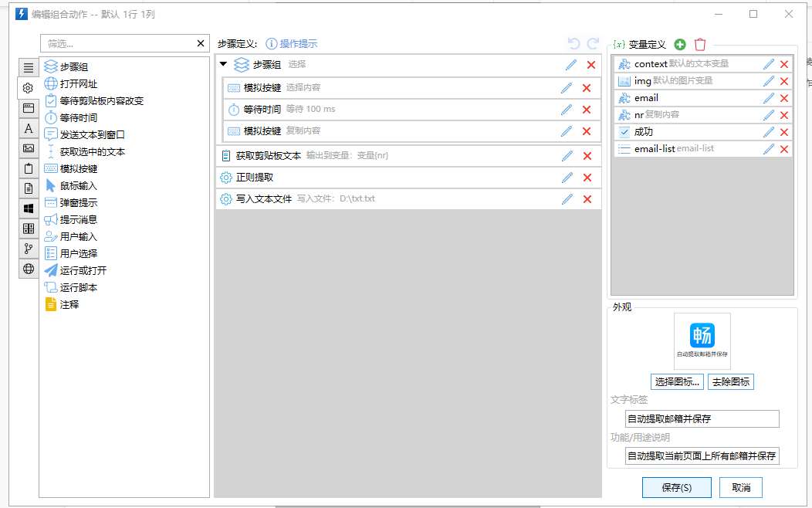Edit the 成功 variable

pyautogui.click(x=769, y=132)
